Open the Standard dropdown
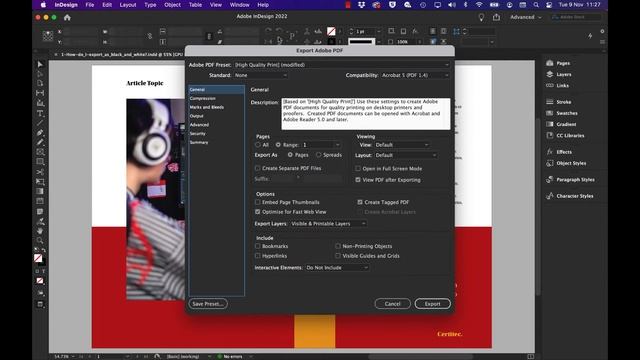Screen dimensions: 640x360 261,75
